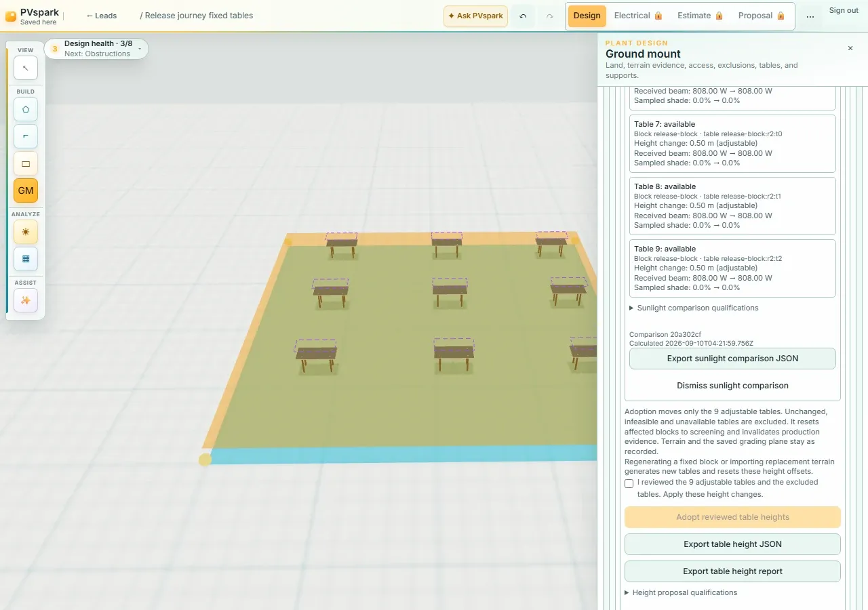Click Ask PVspark button
This screenshot has height=610, width=868.
click(x=475, y=16)
